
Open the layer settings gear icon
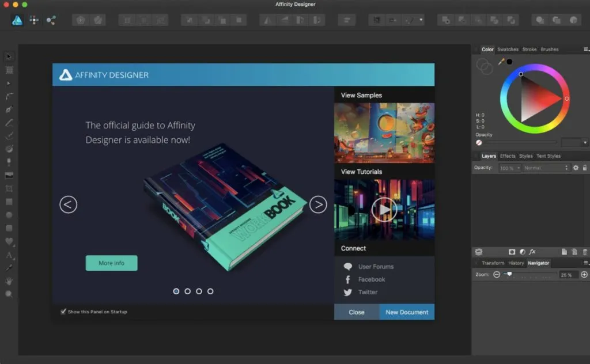[576, 168]
